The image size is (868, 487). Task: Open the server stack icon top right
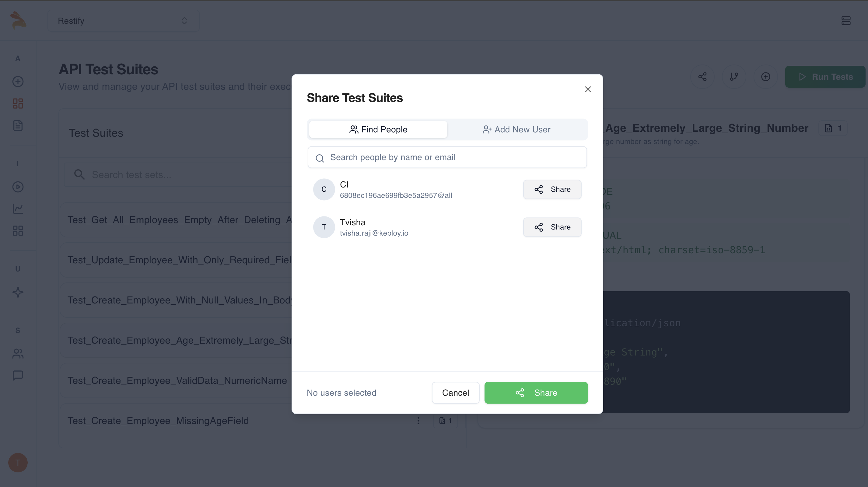click(846, 21)
